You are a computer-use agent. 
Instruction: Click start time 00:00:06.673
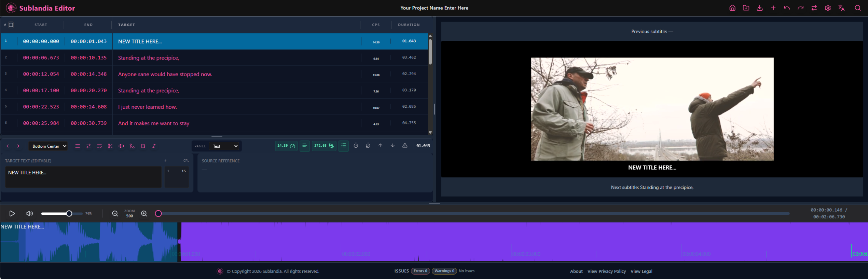tap(41, 58)
